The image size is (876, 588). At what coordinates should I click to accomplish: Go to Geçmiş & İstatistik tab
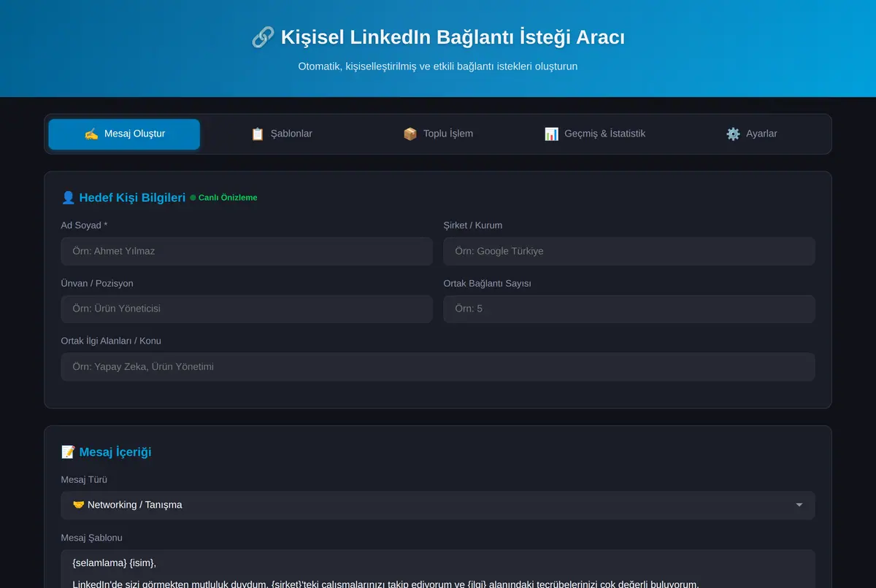[595, 134]
